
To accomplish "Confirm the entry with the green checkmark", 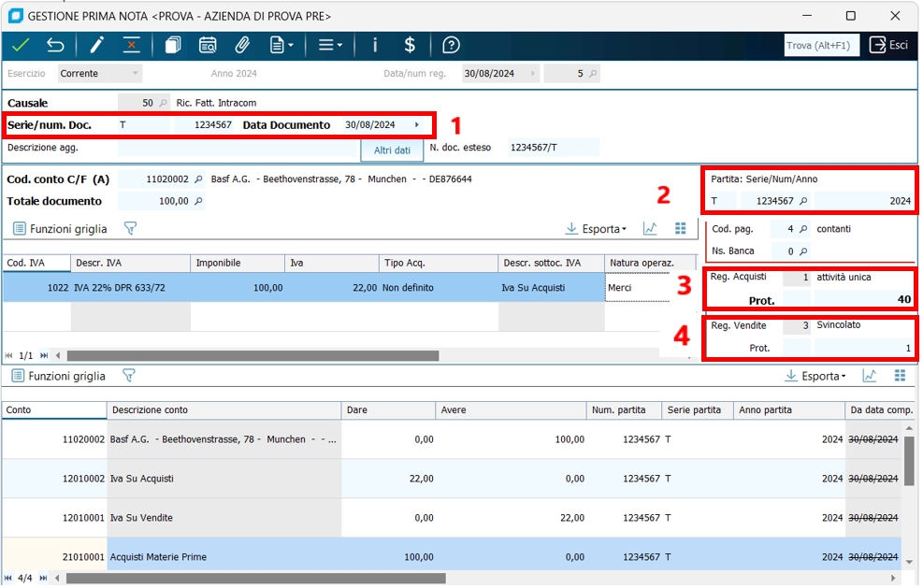I will 21,45.
